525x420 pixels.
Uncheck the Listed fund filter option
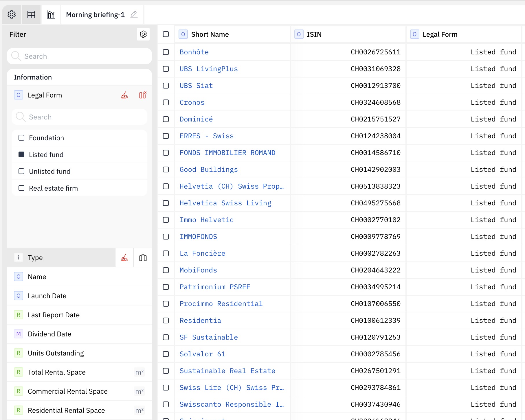click(21, 154)
